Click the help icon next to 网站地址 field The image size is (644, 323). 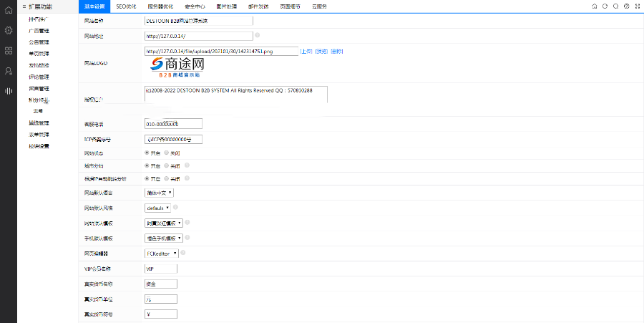257,35
